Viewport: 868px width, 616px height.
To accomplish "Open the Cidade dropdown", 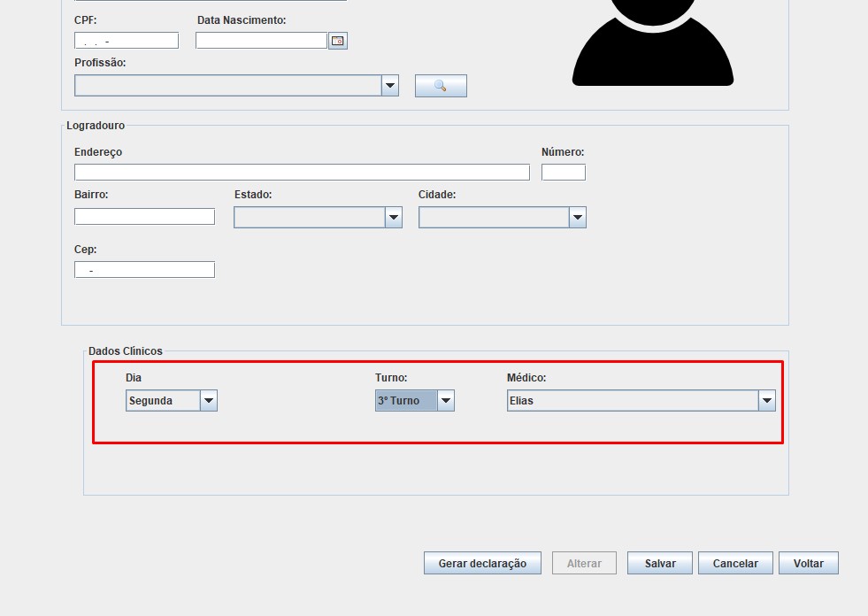I will [x=502, y=217].
